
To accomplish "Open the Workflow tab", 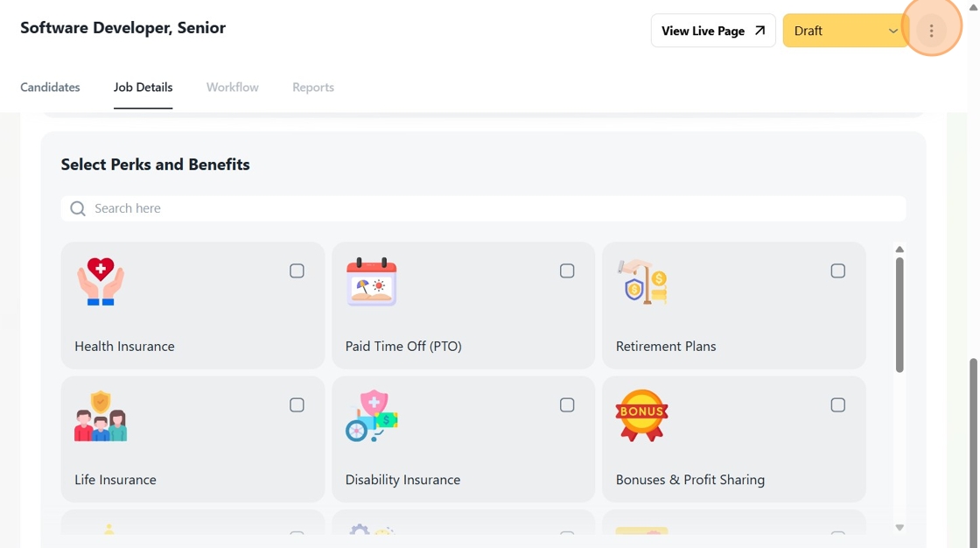I will coord(233,88).
